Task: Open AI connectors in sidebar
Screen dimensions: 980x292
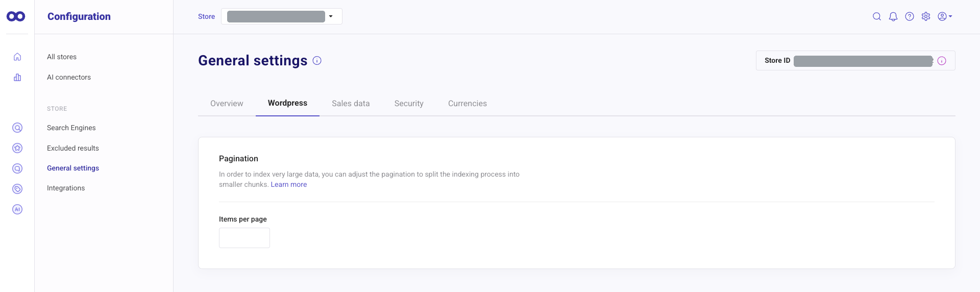Action: 69,77
